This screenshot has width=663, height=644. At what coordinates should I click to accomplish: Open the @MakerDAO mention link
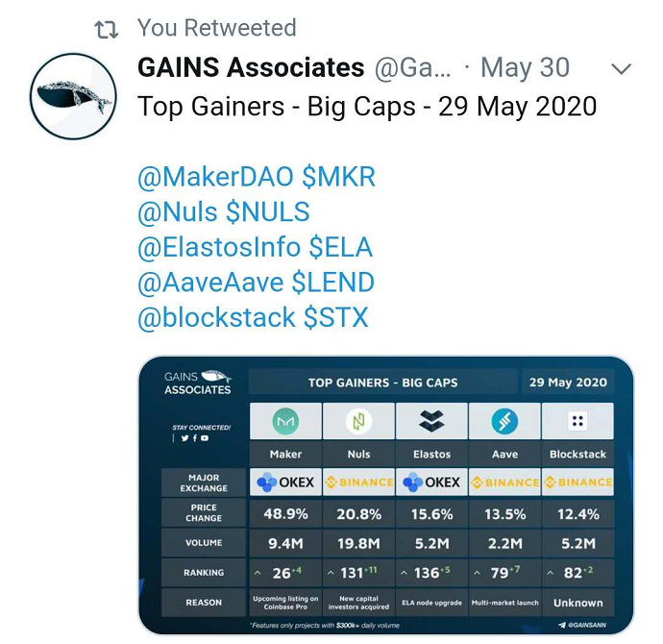click(215, 177)
